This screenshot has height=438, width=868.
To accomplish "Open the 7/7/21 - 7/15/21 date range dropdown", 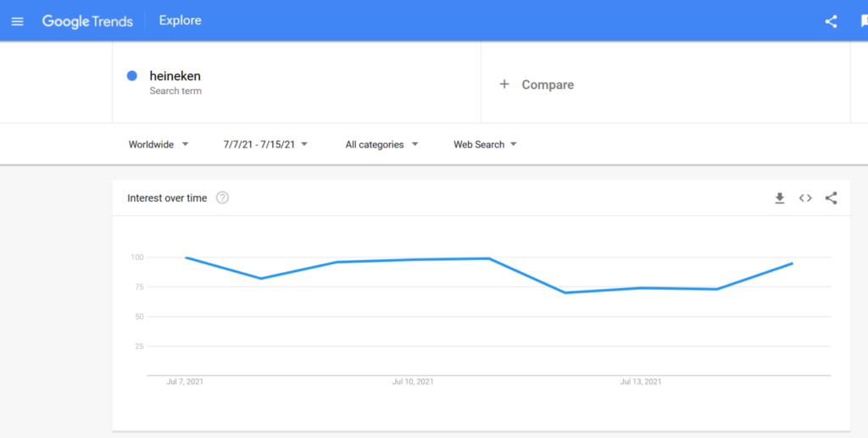I will [265, 144].
